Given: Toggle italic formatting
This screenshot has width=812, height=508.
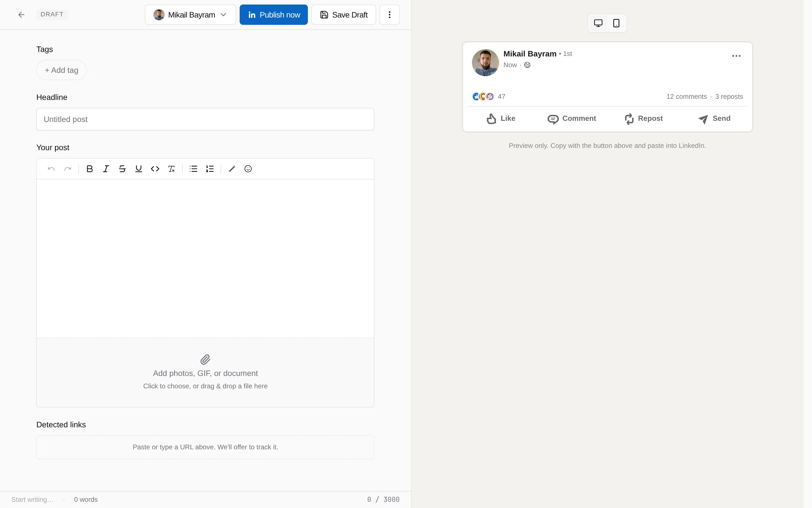Looking at the screenshot, I should tap(106, 169).
